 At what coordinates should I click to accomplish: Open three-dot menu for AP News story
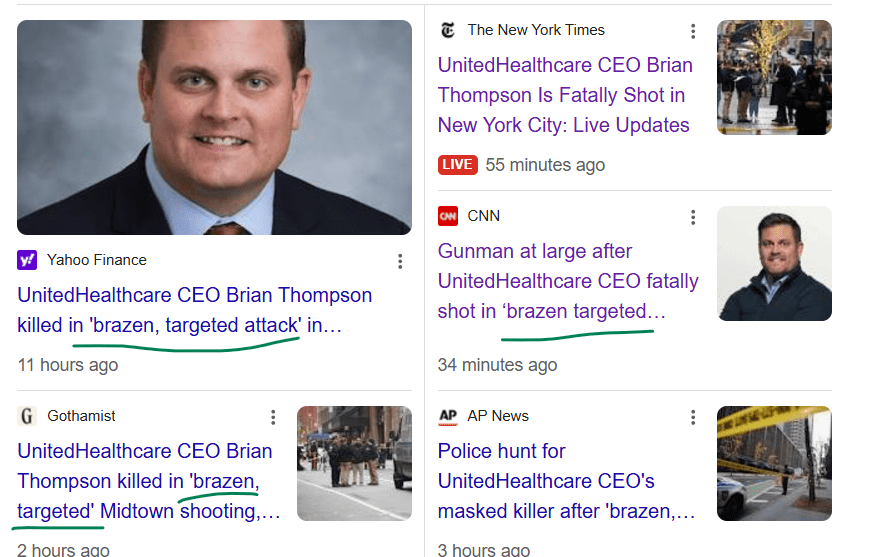tap(693, 417)
